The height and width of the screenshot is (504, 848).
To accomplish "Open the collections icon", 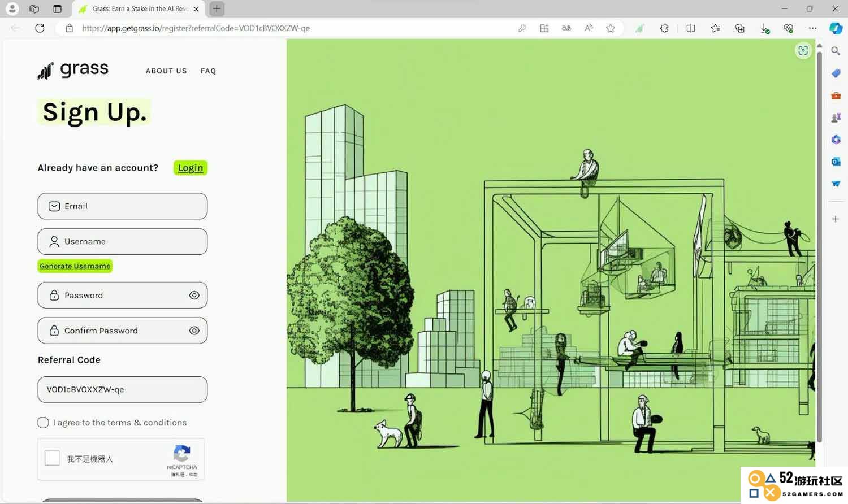I will pyautogui.click(x=739, y=28).
